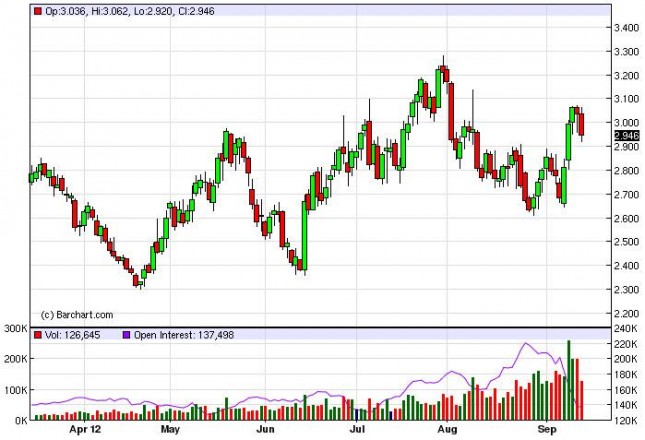Click the 300K volume axis label

click(16, 329)
